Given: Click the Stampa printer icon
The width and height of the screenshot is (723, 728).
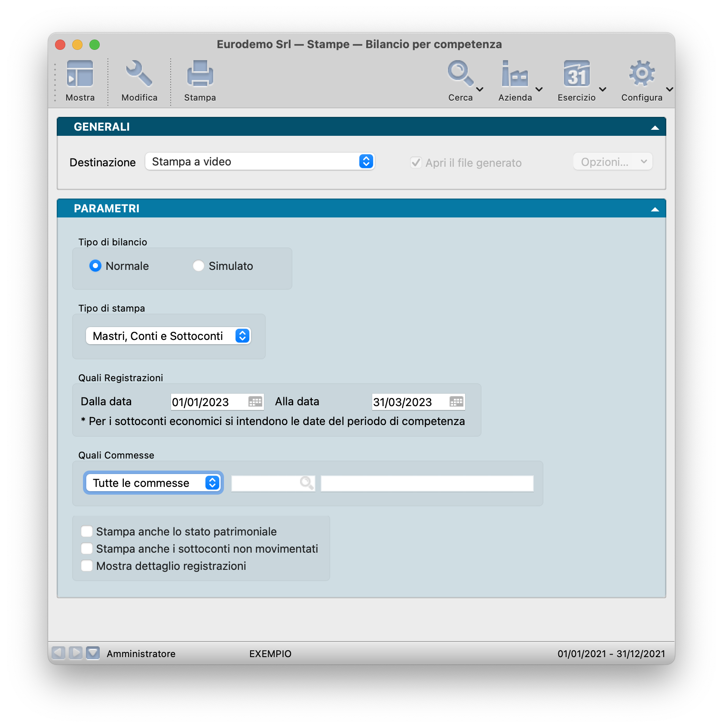Looking at the screenshot, I should pos(200,74).
